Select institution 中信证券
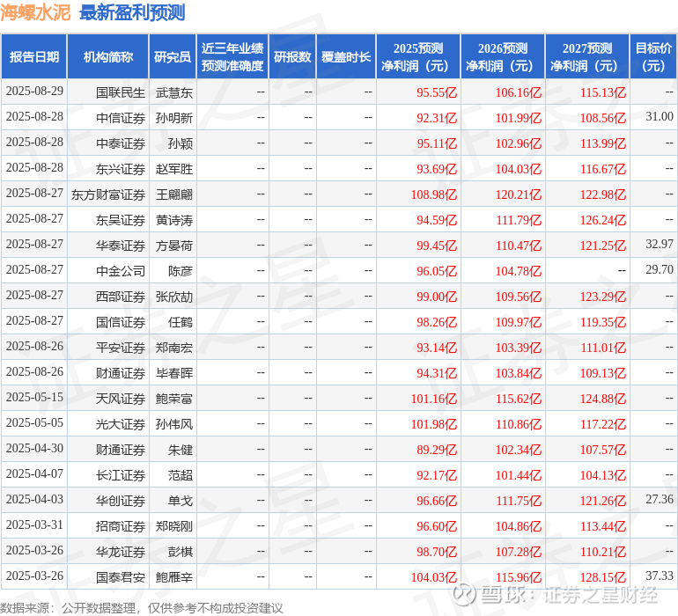This screenshot has width=678, height=616. (x=121, y=118)
